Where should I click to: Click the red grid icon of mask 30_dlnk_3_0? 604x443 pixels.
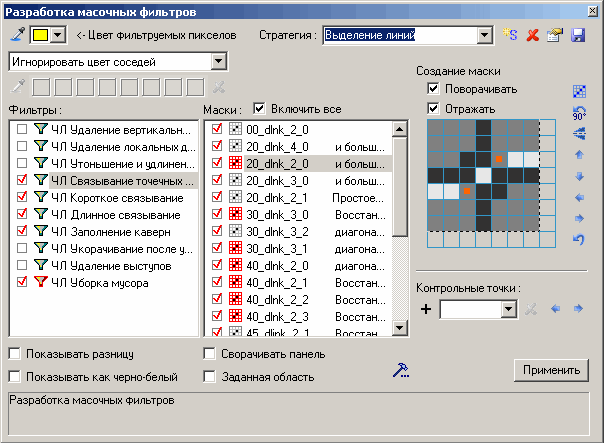click(235, 214)
